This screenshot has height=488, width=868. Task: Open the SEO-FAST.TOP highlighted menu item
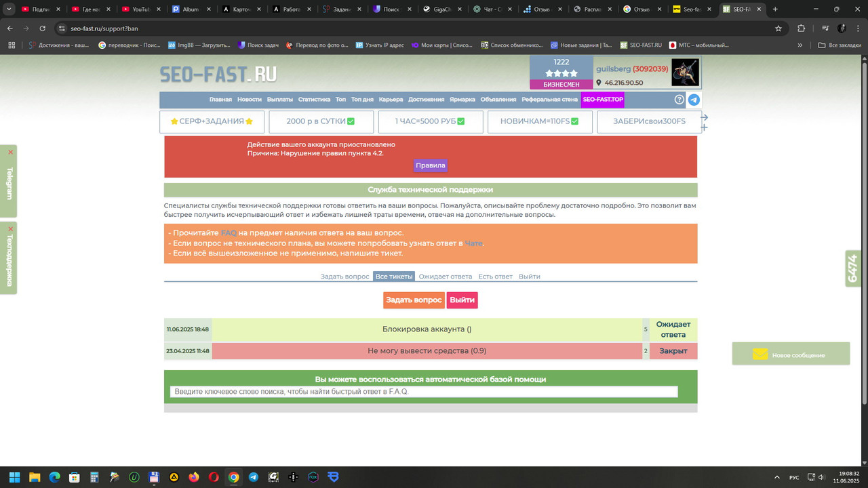click(603, 100)
